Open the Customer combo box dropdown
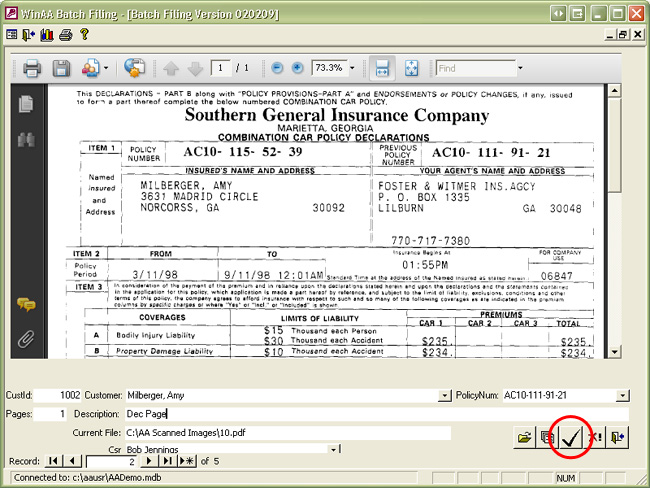650x488 pixels. 444,396
